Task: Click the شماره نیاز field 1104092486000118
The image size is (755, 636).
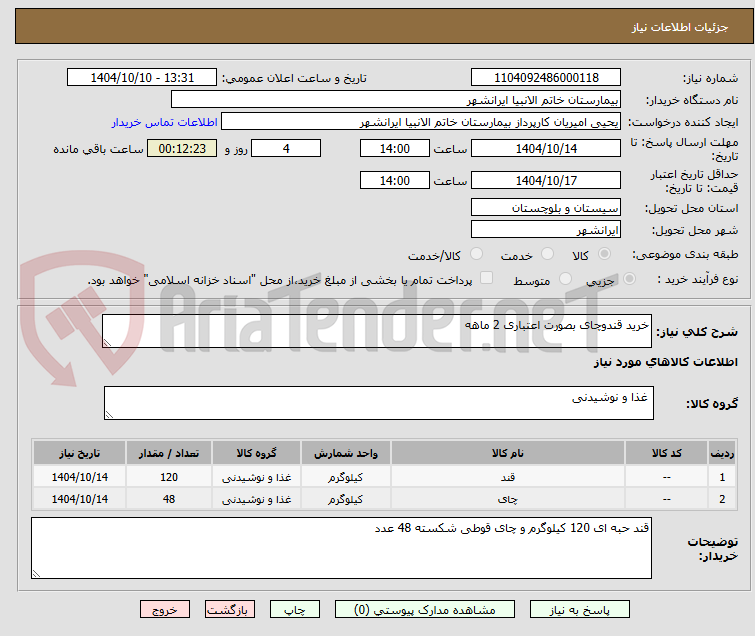Action: coord(546,78)
